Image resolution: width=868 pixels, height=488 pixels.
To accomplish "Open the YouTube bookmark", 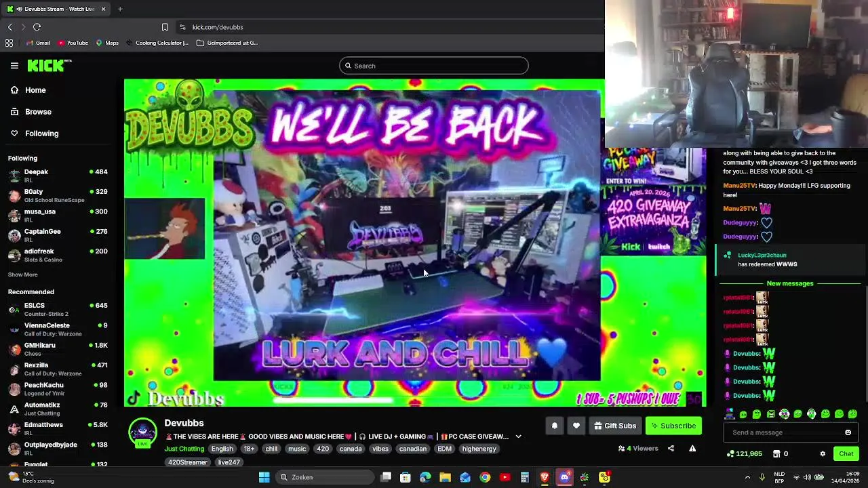I will [73, 43].
